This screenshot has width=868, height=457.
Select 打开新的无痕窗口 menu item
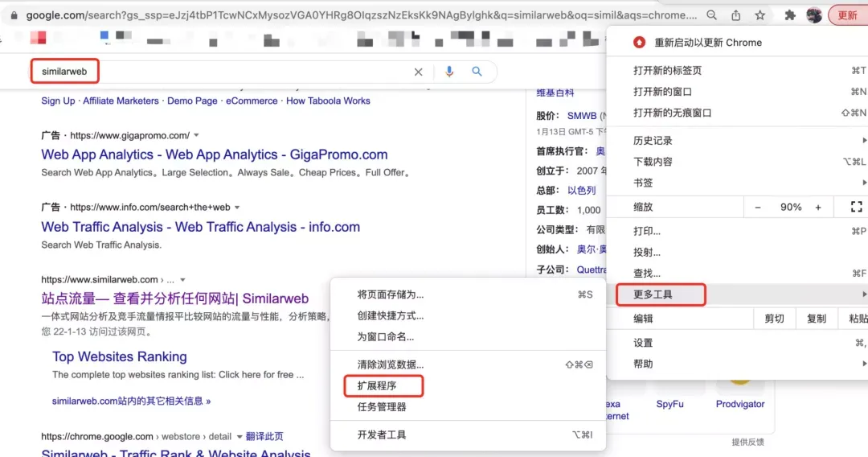click(x=737, y=113)
